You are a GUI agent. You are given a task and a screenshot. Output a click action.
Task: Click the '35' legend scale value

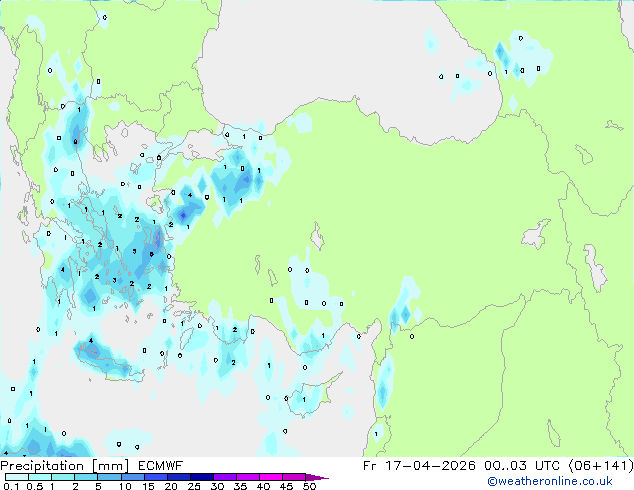pyautogui.click(x=240, y=486)
